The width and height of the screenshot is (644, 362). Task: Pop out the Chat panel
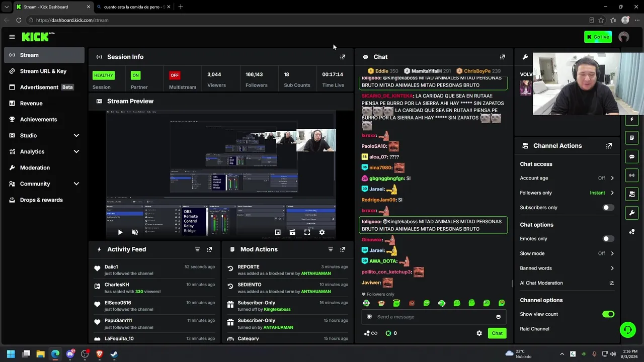pos(502,57)
